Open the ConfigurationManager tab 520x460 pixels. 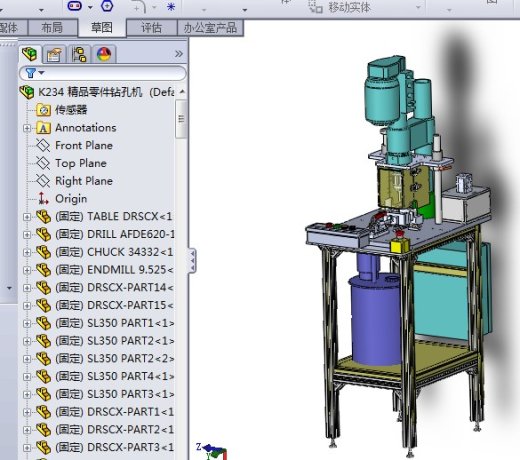80,54
